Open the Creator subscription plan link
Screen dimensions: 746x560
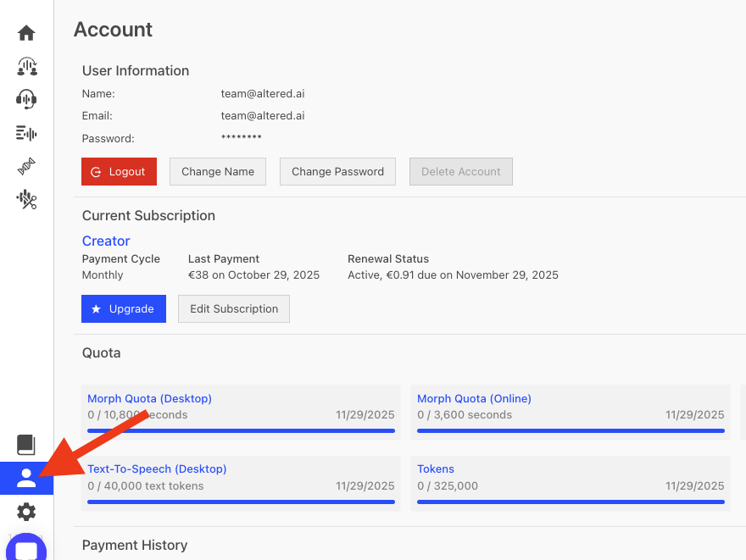[106, 241]
